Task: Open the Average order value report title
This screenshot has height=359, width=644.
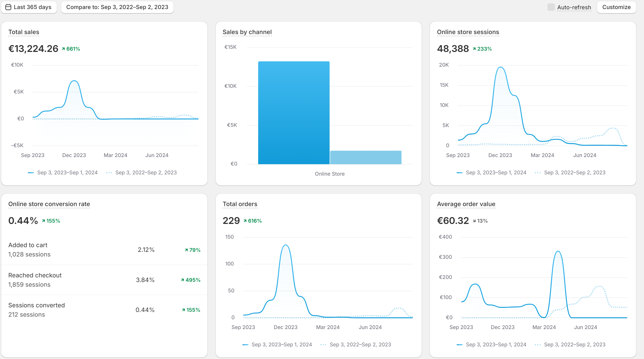Action: click(x=466, y=204)
